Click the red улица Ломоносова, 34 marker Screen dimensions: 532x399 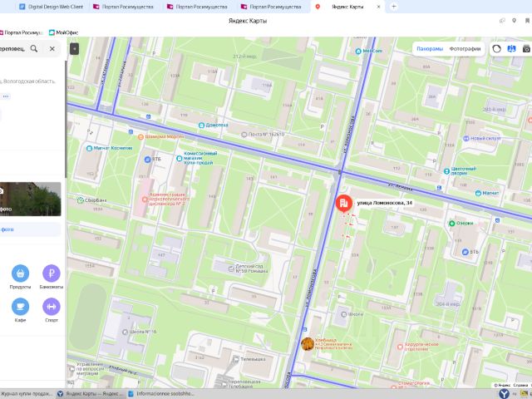click(343, 203)
